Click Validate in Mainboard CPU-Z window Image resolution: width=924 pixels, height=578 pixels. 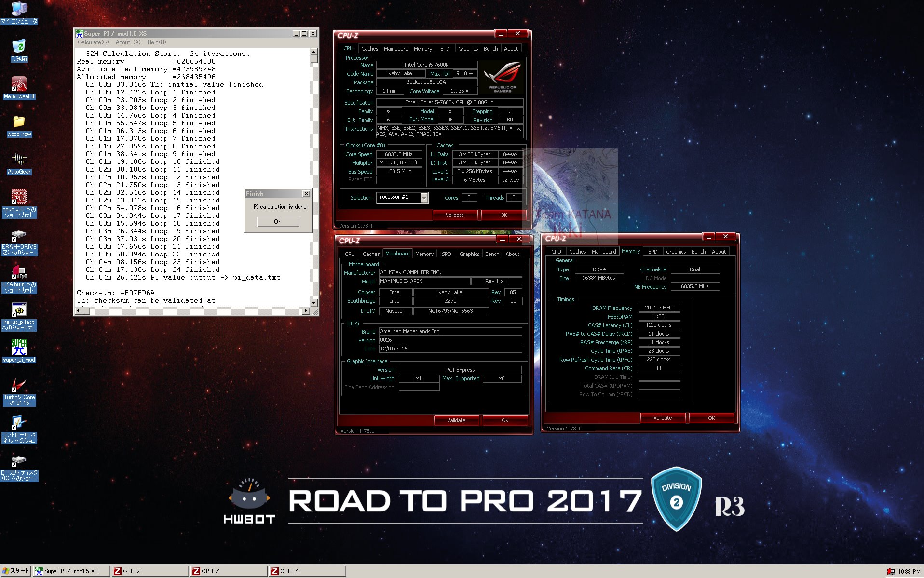(x=456, y=420)
